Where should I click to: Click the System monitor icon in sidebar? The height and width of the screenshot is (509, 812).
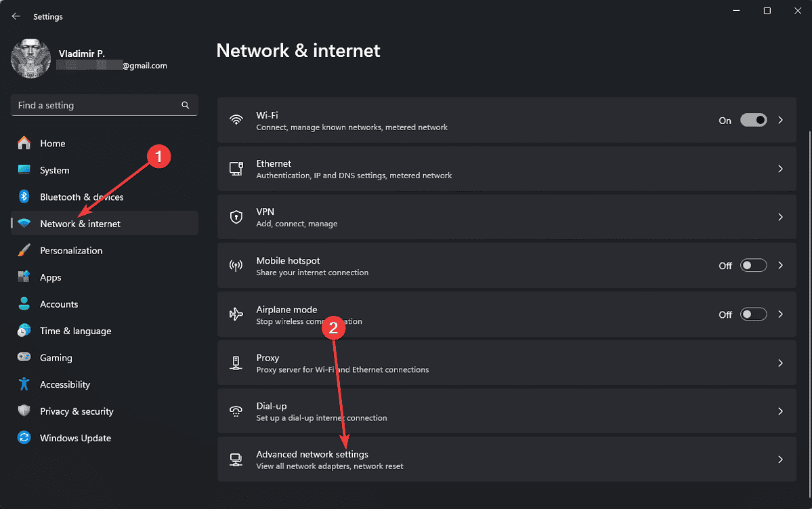[24, 169]
